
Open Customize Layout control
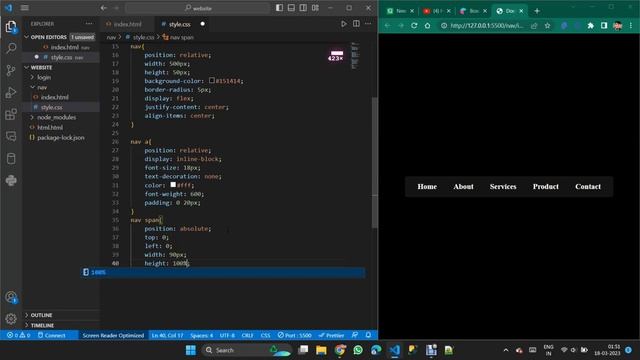316,8
